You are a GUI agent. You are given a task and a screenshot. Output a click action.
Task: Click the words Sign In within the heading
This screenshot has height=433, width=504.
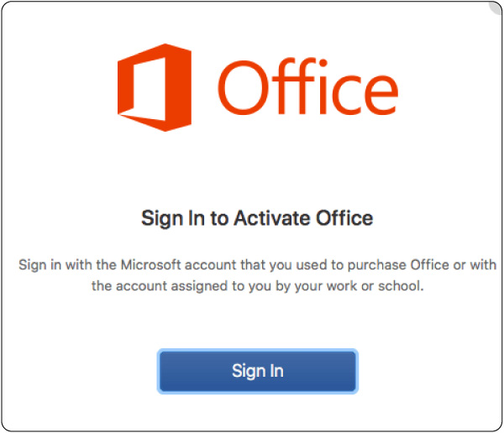tap(173, 219)
